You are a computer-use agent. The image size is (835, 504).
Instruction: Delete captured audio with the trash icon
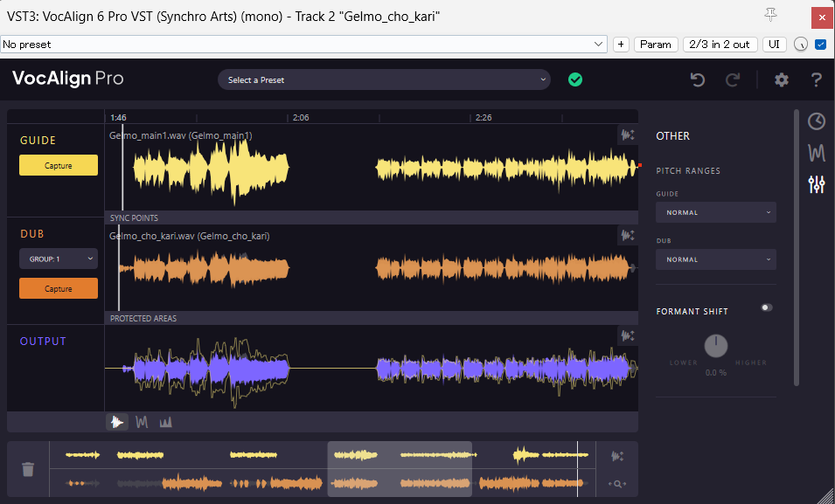coord(28,469)
